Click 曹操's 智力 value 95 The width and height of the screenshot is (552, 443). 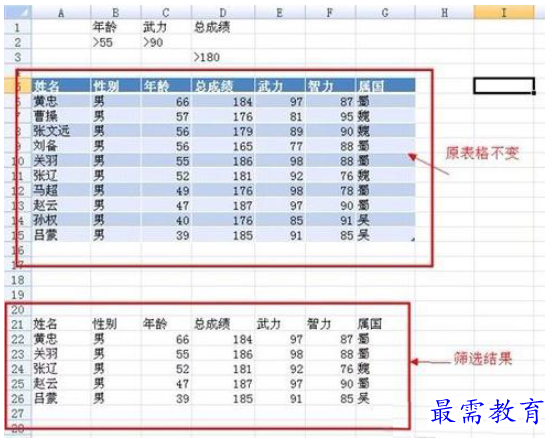pos(330,116)
